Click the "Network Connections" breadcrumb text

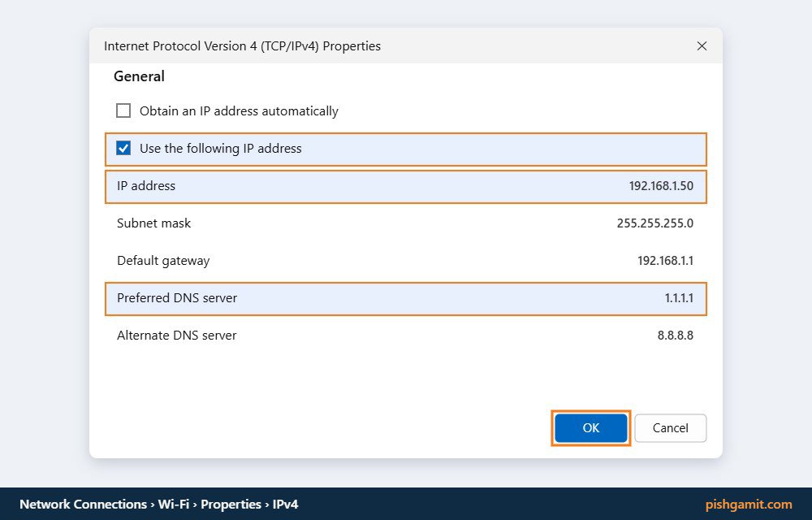click(83, 505)
